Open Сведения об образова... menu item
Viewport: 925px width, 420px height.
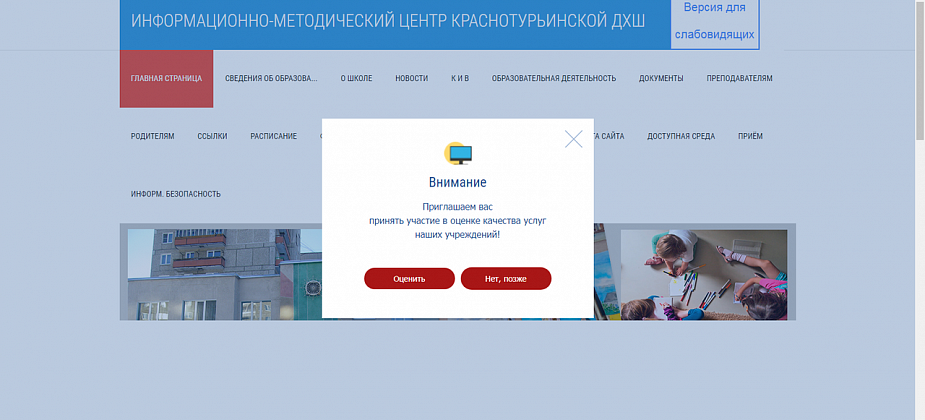click(x=271, y=78)
